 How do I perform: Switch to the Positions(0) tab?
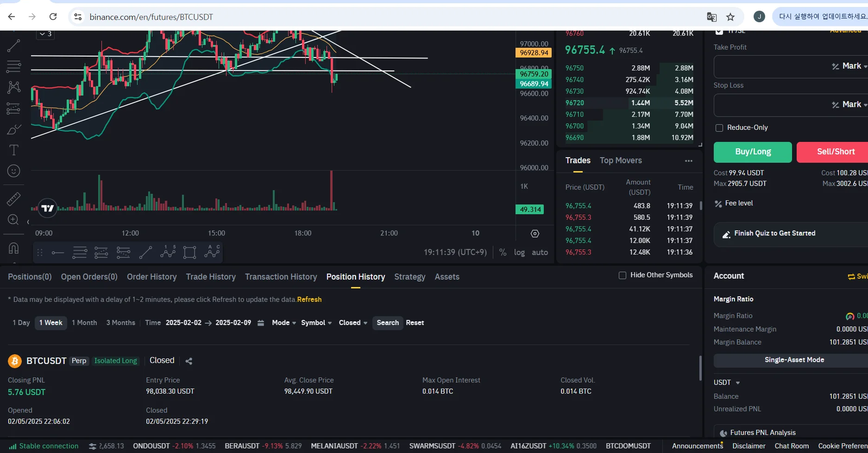pyautogui.click(x=30, y=277)
